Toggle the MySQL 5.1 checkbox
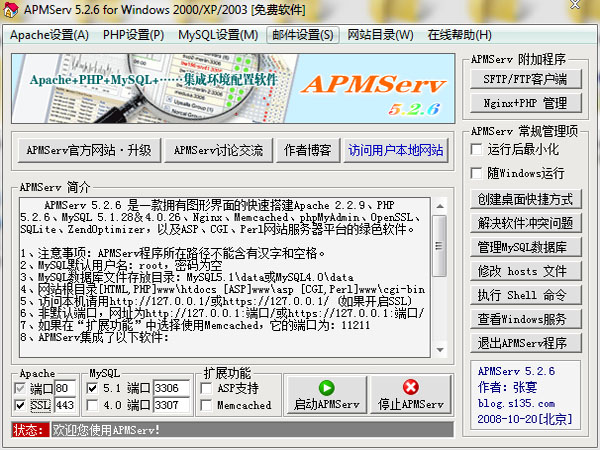The width and height of the screenshot is (600, 450). click(92, 389)
